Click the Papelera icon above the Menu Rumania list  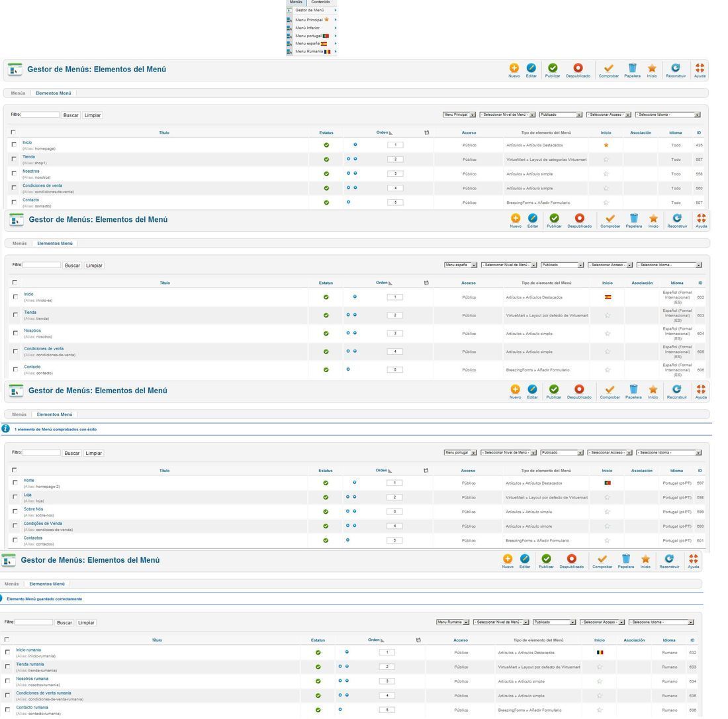tap(626, 559)
